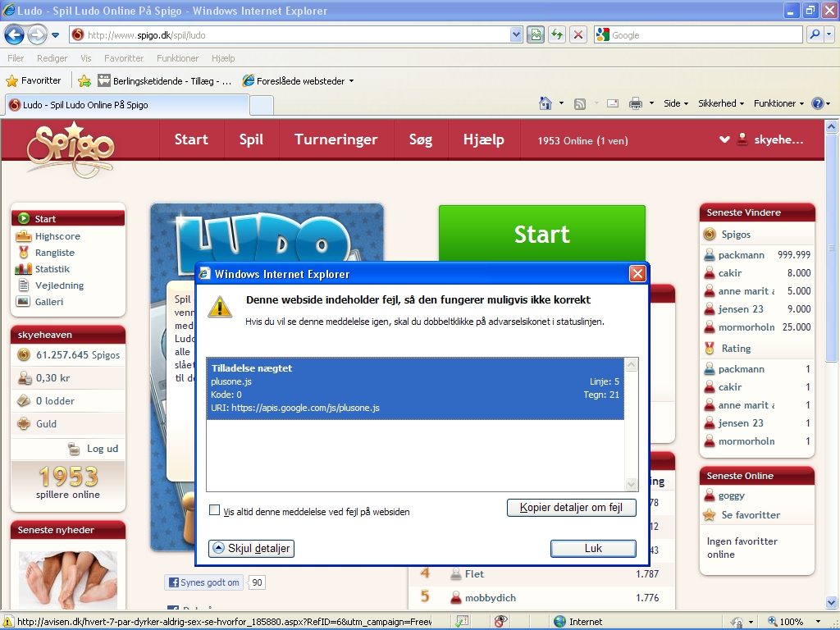The height and width of the screenshot is (630, 840).
Task: Click the Print icon in command bar
Action: click(x=635, y=103)
